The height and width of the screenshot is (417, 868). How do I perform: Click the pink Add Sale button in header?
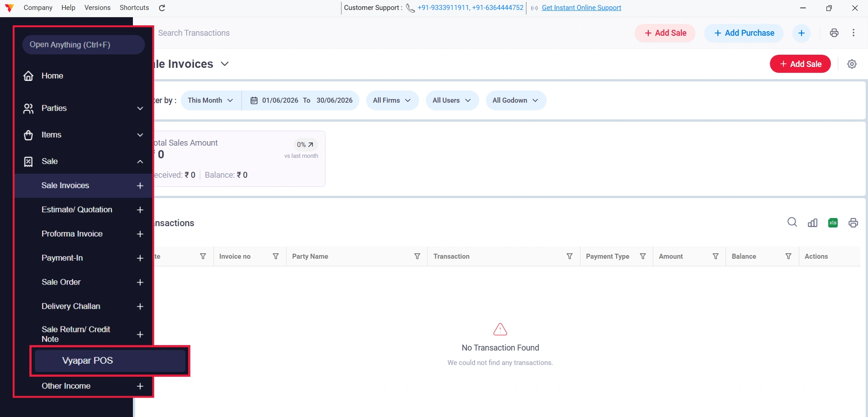click(665, 33)
